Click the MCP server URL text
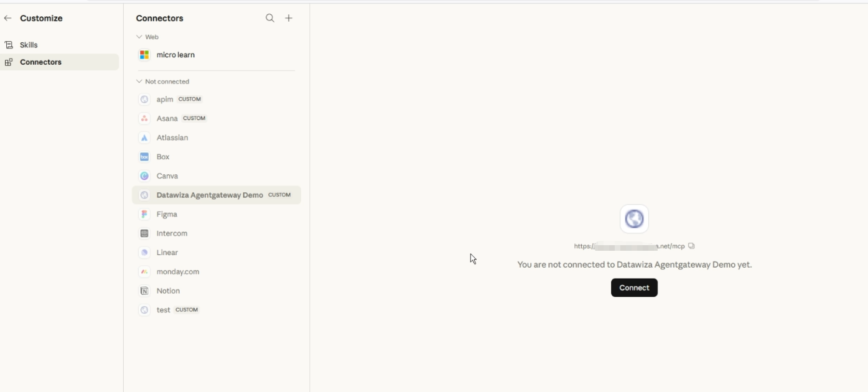 click(629, 246)
